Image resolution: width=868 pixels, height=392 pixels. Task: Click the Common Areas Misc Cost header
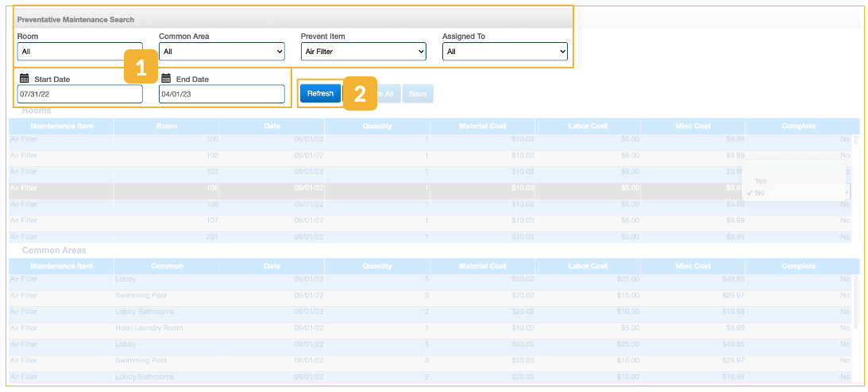(x=692, y=266)
